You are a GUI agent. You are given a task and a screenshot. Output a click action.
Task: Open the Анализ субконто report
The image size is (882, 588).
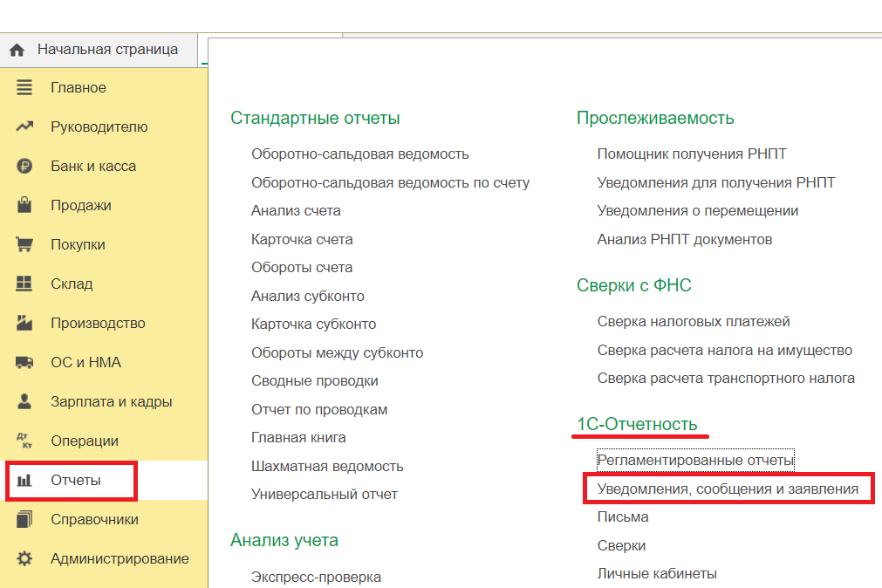point(308,296)
